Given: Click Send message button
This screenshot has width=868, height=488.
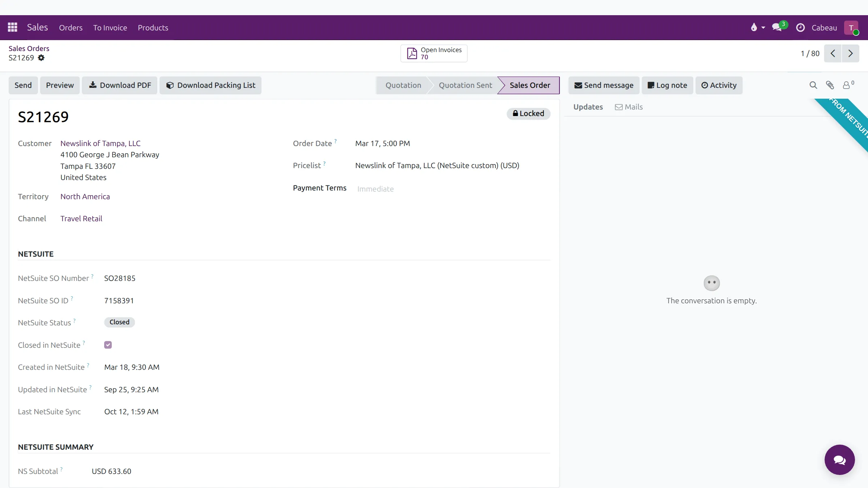Looking at the screenshot, I should pyautogui.click(x=604, y=85).
